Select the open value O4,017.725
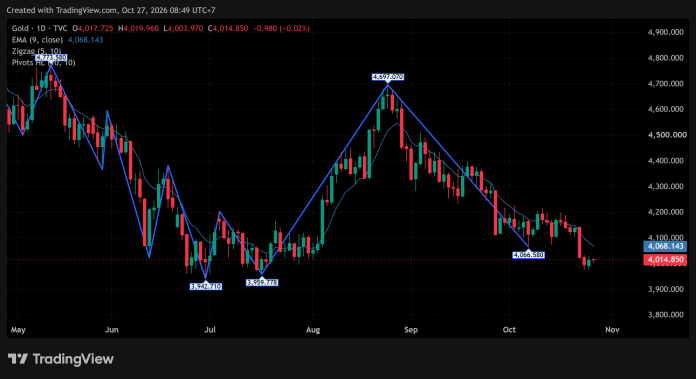The image size is (696, 379). [x=93, y=28]
